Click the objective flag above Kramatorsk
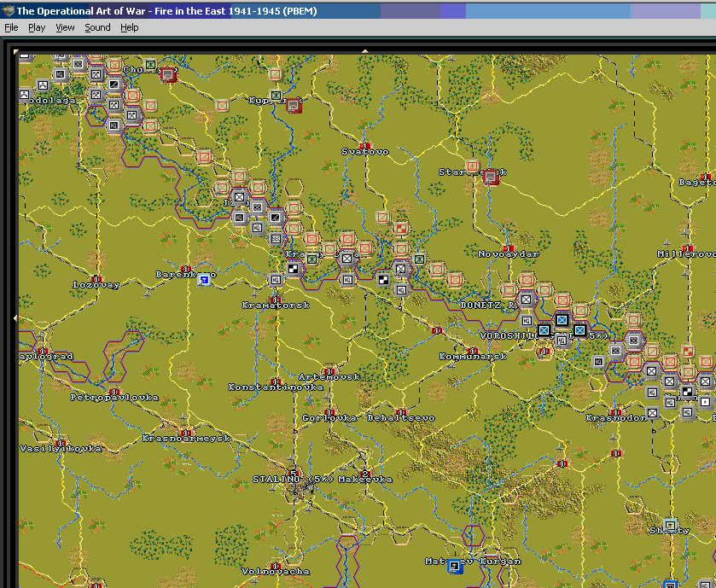716x588 pixels. pos(276,300)
